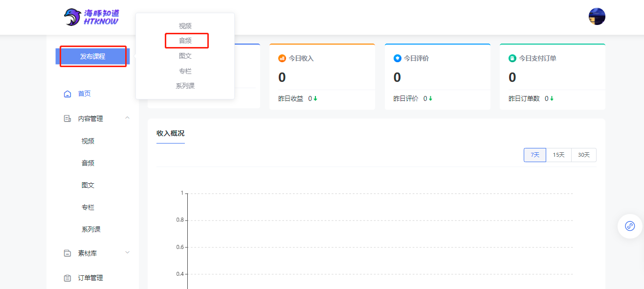Open the floating mini-program link button

point(629,226)
